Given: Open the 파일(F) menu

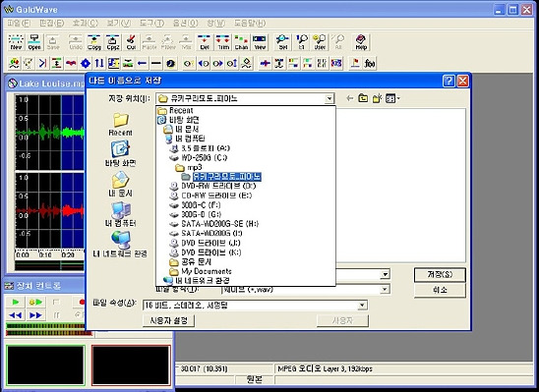Looking at the screenshot, I should 19,23.
